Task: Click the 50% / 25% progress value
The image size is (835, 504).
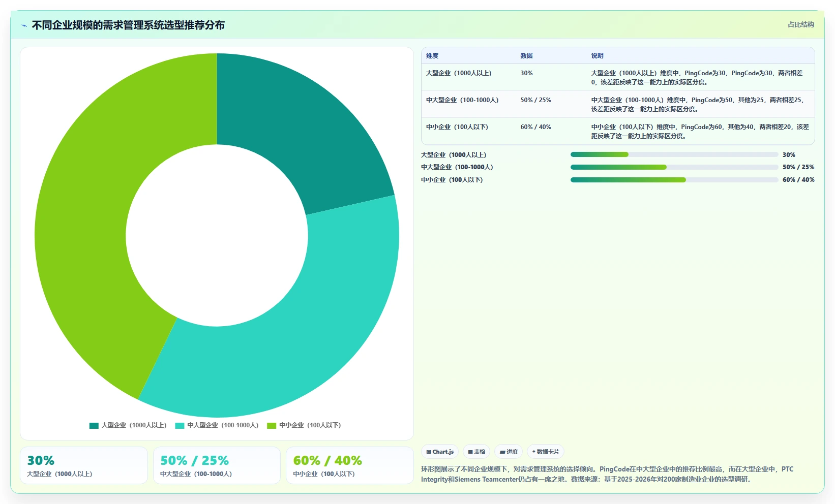Action: pos(798,167)
